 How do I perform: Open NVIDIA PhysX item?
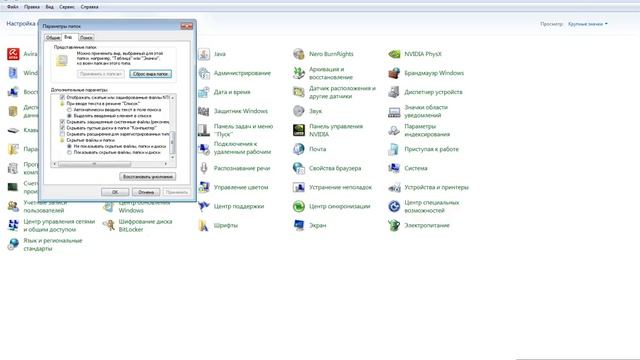click(x=415, y=54)
